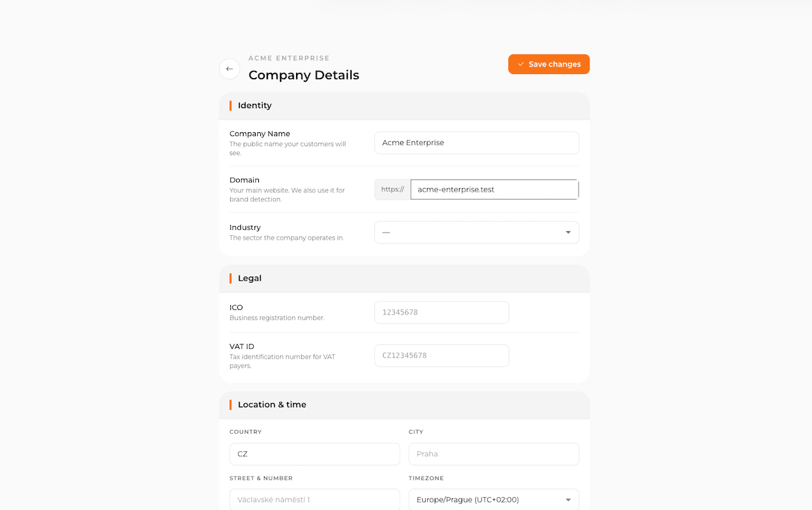Click the 'Tax identification number for VAT payers.' text
This screenshot has width=812, height=510.
click(x=283, y=362)
